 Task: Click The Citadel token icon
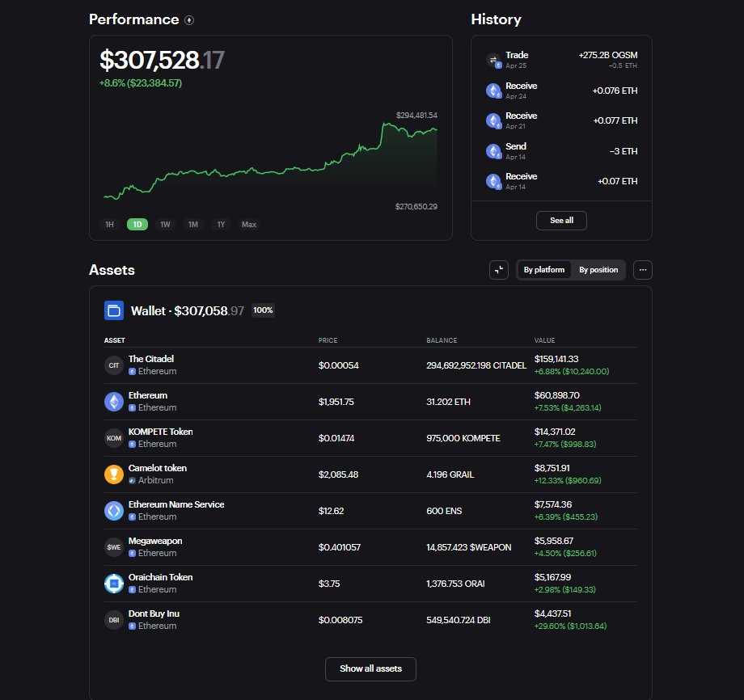coord(113,365)
